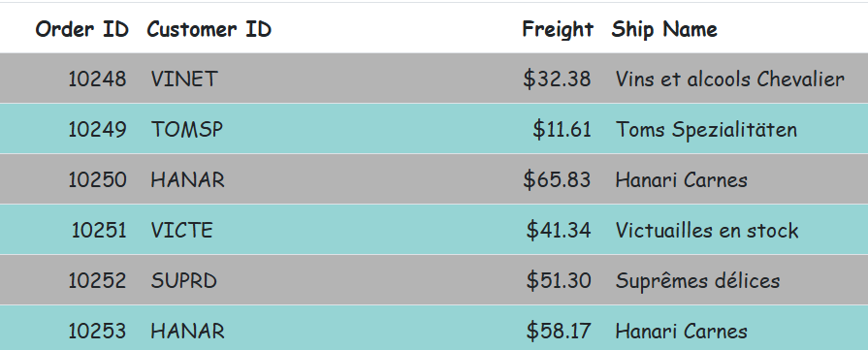Select Victuailles en stock cell

pyautogui.click(x=706, y=230)
